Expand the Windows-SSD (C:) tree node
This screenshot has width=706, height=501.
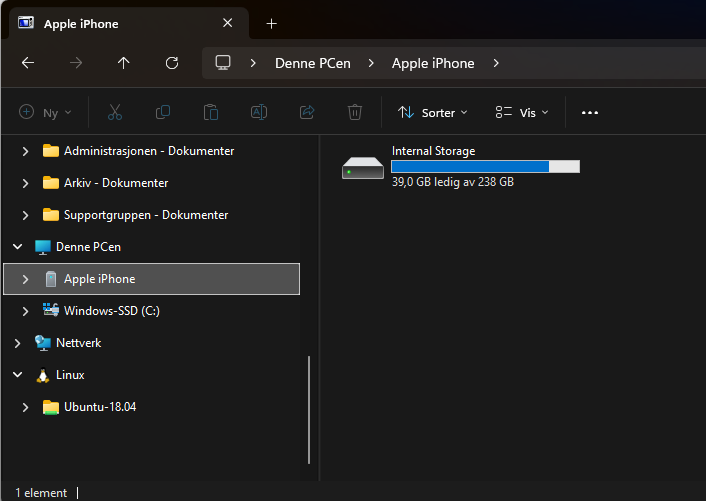tap(25, 311)
